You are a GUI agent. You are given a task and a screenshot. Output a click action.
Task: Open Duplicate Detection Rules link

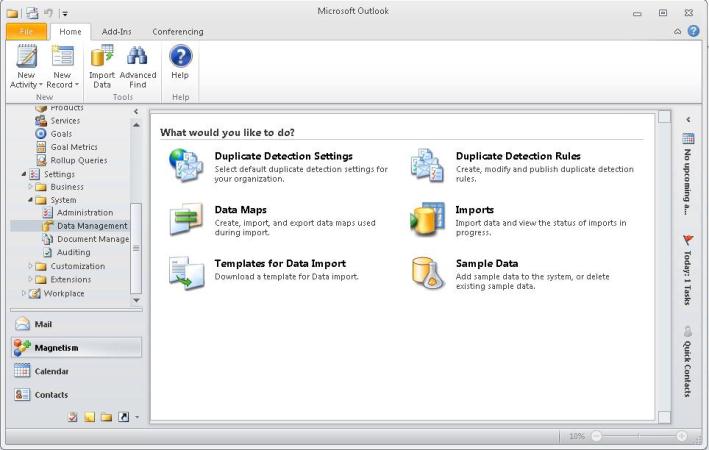[x=518, y=156]
